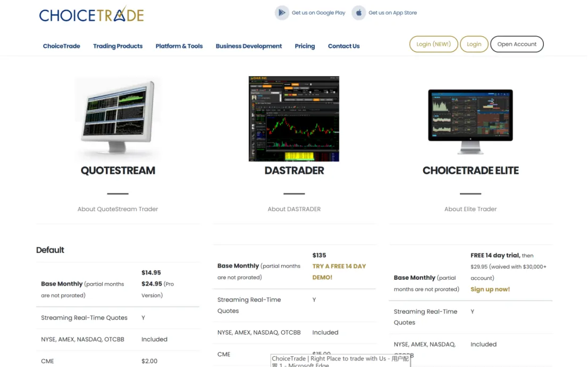This screenshot has height=367, width=588.
Task: Select the Default section heading
Action: click(x=50, y=250)
